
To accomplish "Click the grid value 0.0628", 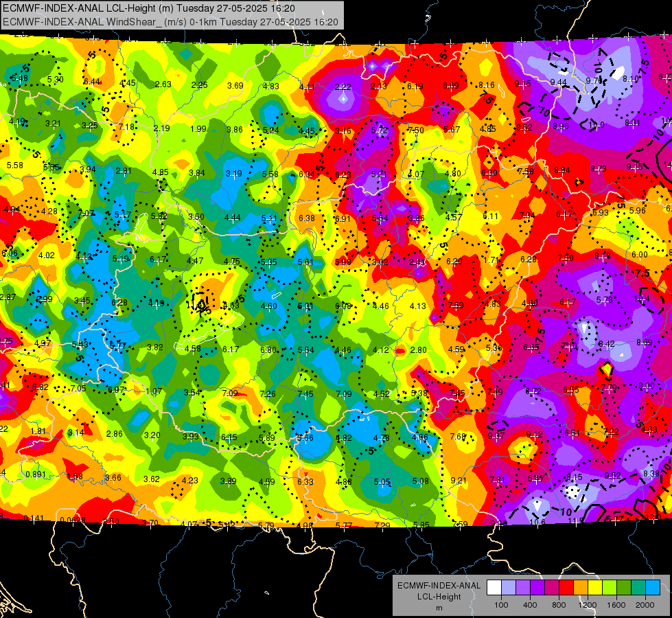I will click(73, 520).
